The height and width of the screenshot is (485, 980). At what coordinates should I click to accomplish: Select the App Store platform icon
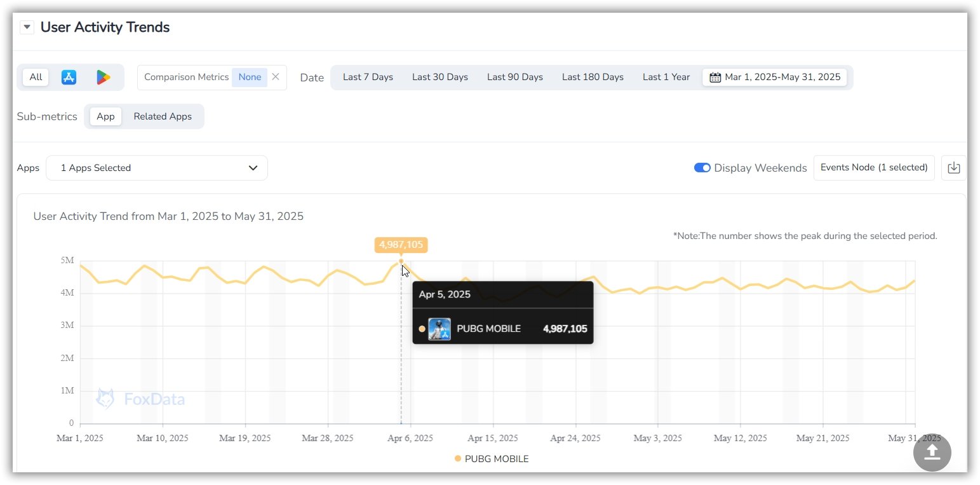[x=69, y=77]
